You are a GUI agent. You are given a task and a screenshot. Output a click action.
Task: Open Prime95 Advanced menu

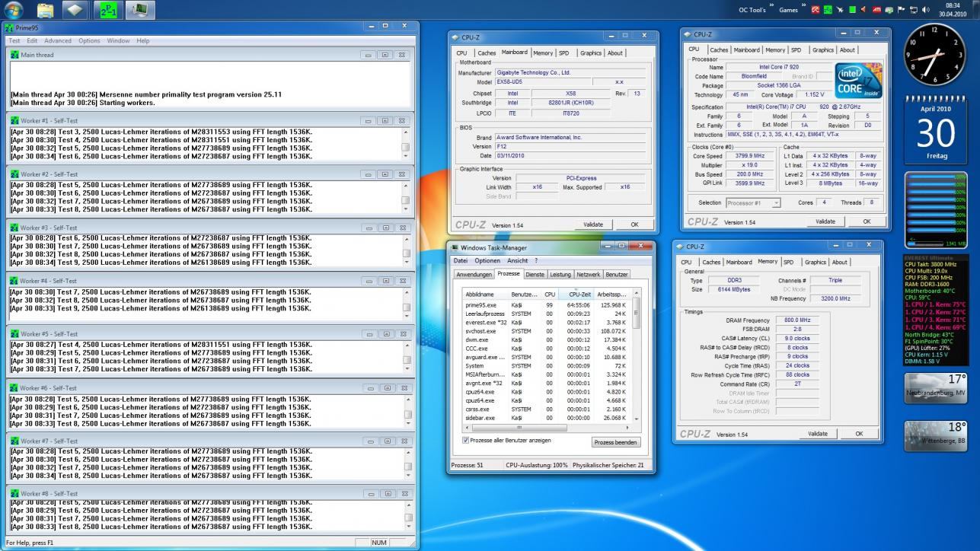pos(58,40)
